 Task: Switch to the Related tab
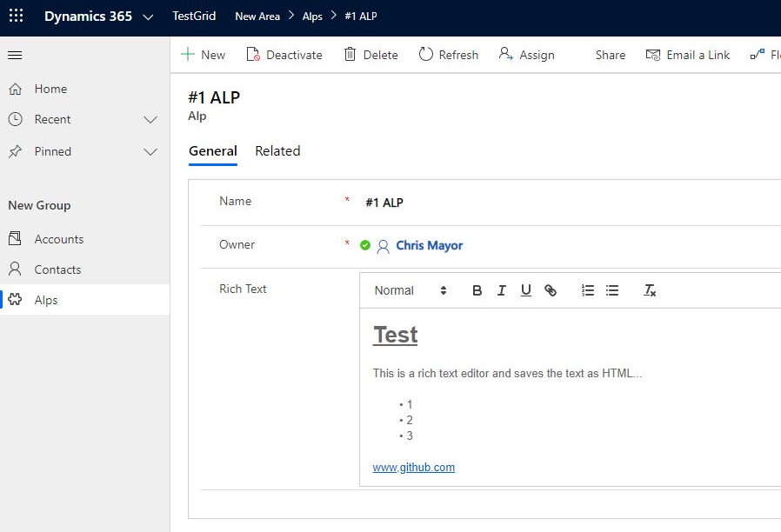277,151
